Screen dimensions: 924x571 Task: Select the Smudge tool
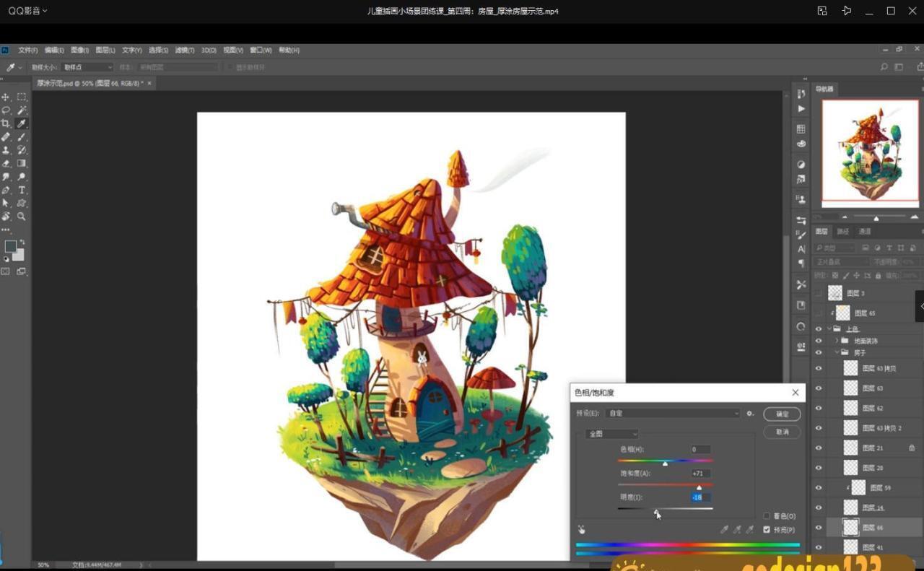point(6,177)
